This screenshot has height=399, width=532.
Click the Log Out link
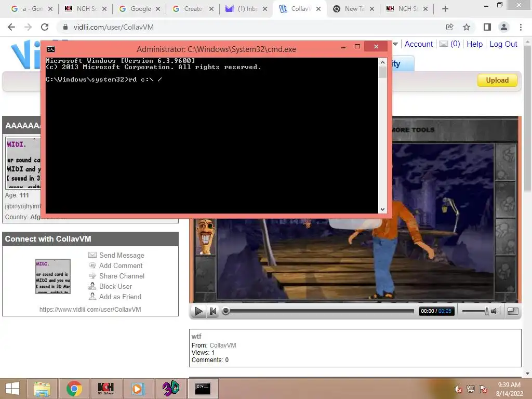(x=503, y=44)
